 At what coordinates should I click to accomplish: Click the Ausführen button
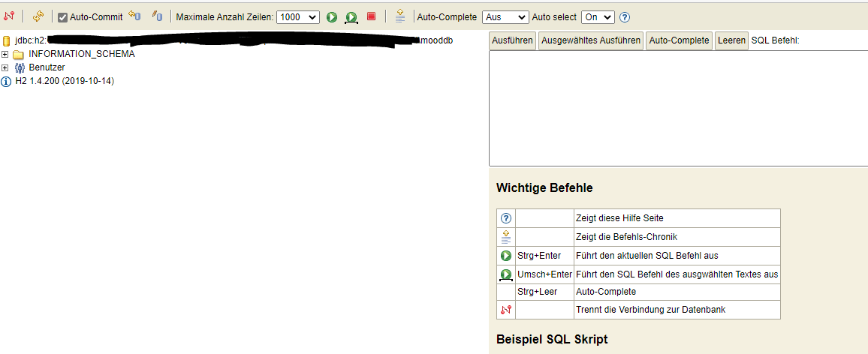pos(513,41)
